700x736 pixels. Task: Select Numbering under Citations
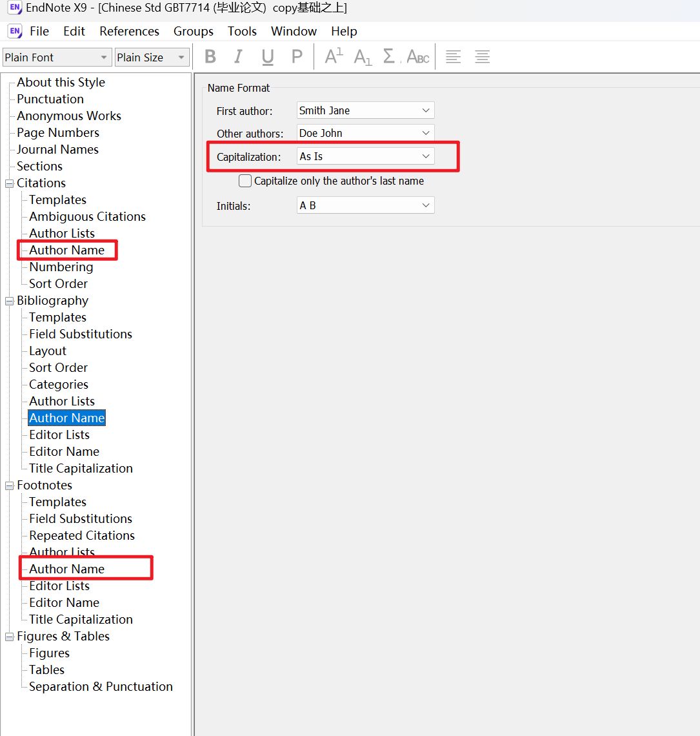(61, 267)
